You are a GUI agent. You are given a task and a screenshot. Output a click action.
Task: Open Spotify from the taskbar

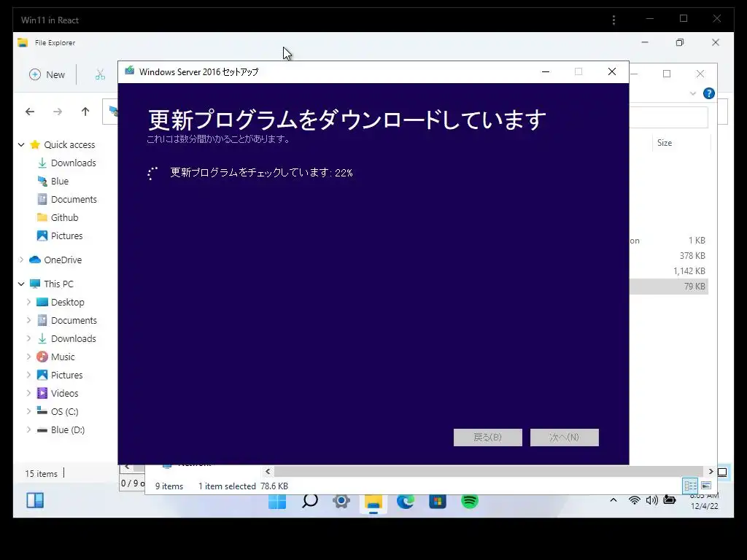470,501
